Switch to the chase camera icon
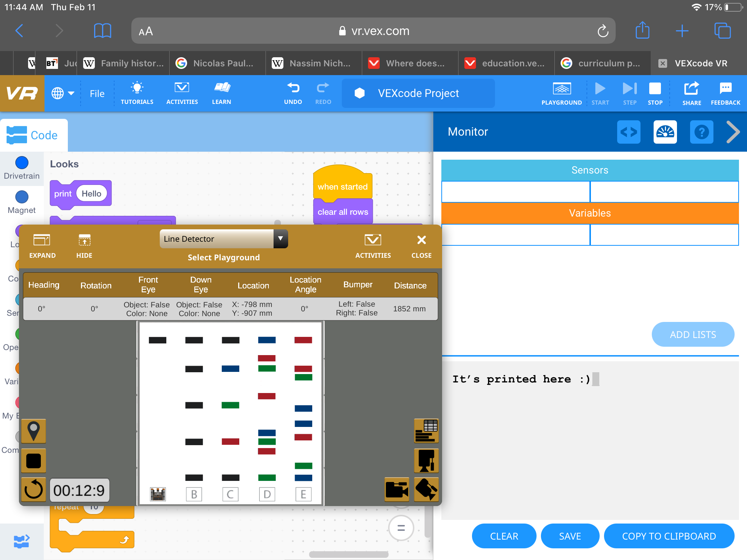 tap(396, 489)
